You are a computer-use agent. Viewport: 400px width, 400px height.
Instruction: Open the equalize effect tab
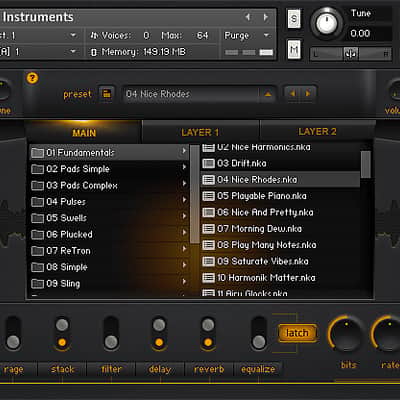(258, 369)
